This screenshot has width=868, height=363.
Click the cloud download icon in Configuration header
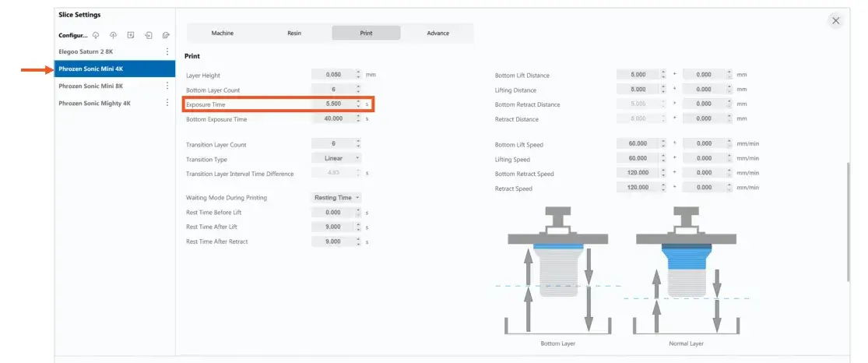point(96,35)
